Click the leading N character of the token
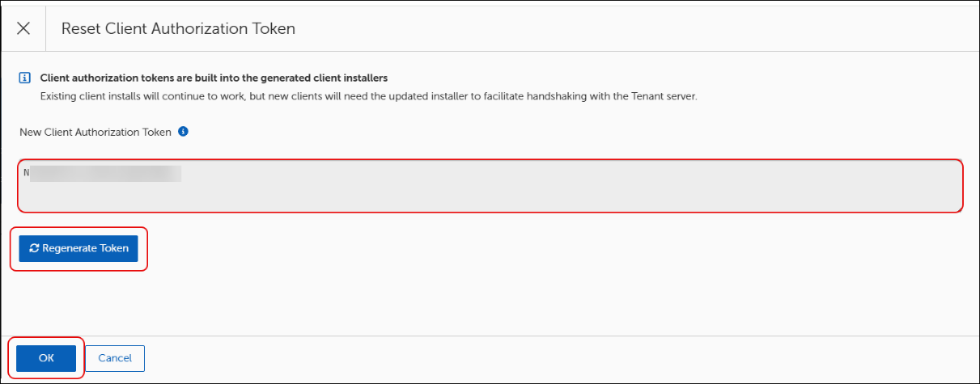Screen dimensions: 980x384 [x=27, y=172]
